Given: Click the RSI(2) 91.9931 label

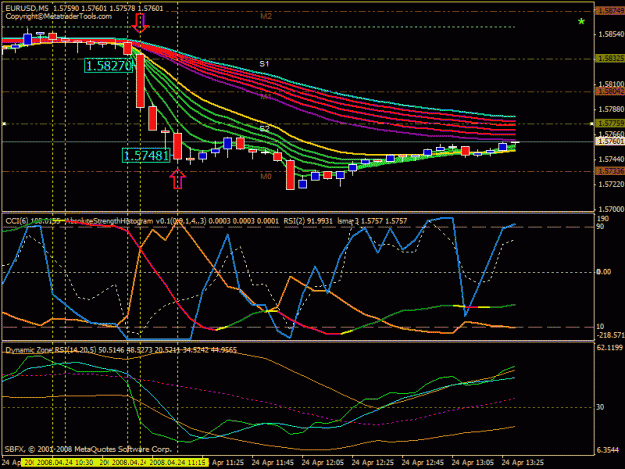Looking at the screenshot, I should click(x=308, y=221).
